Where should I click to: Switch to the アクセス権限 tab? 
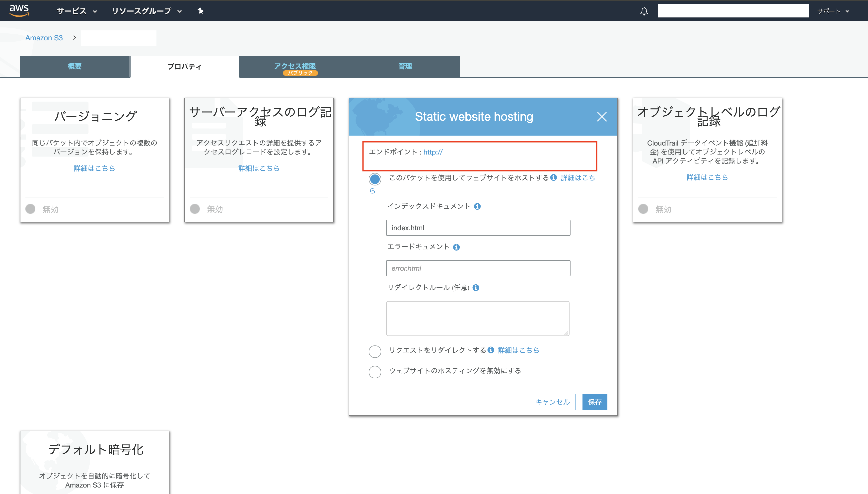tap(295, 66)
